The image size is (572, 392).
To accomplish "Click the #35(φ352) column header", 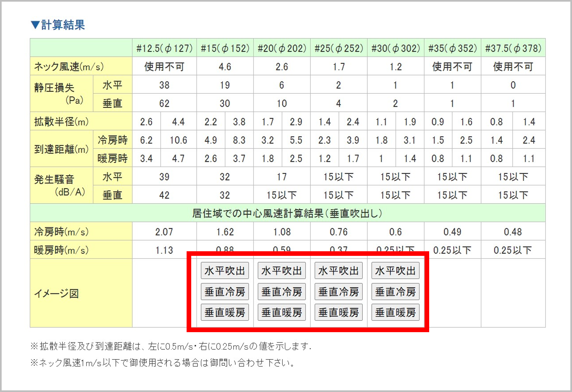I will click(x=452, y=48).
